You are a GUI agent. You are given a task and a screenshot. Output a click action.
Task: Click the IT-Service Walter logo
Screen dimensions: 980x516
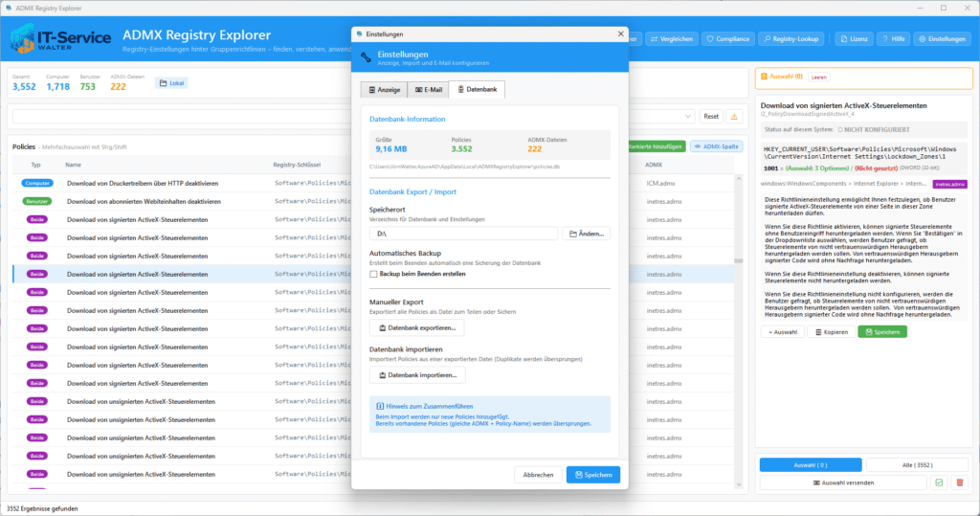click(x=60, y=39)
